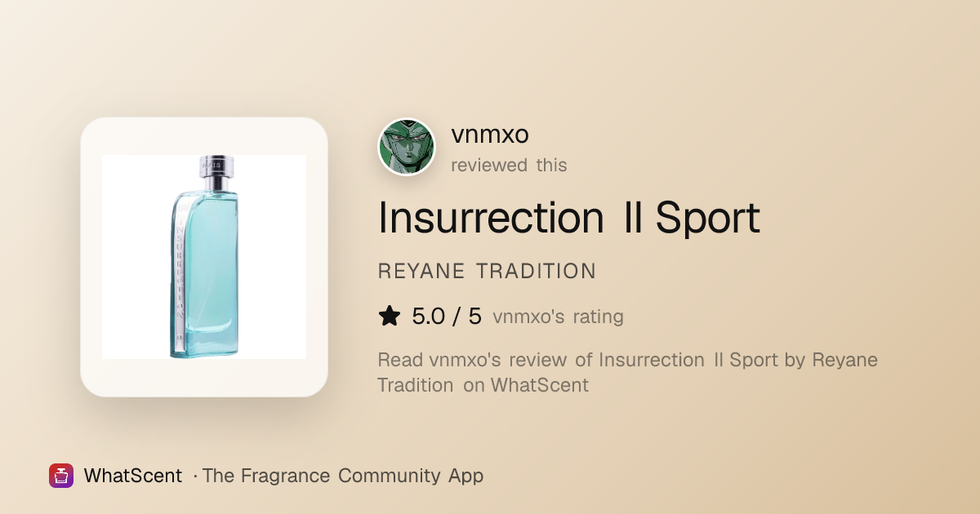Click the word 'Tradition' starting description's second line

[416, 385]
